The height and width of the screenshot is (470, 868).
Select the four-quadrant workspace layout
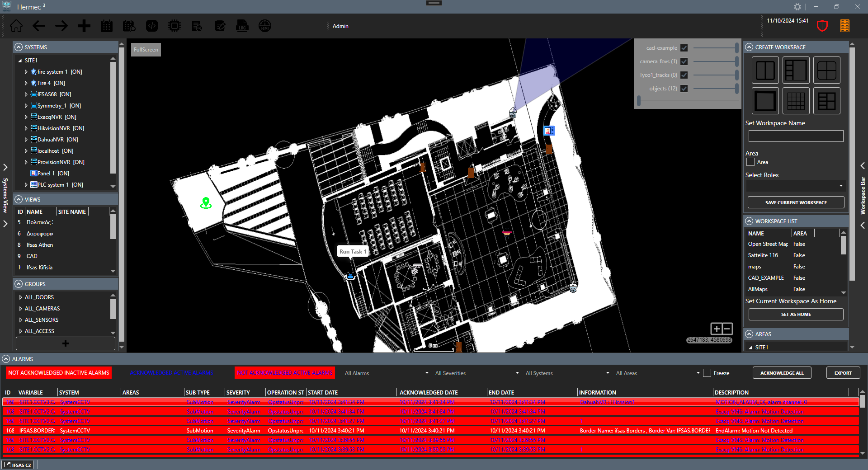click(826, 70)
